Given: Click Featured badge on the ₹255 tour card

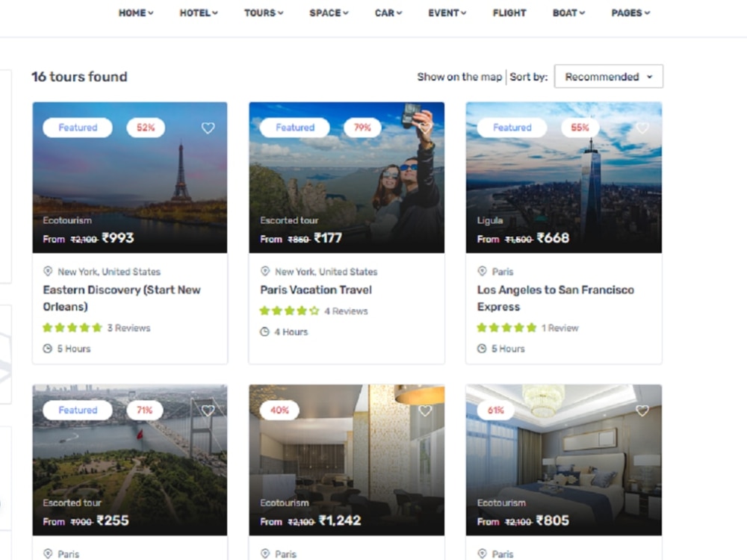Looking at the screenshot, I should (78, 410).
